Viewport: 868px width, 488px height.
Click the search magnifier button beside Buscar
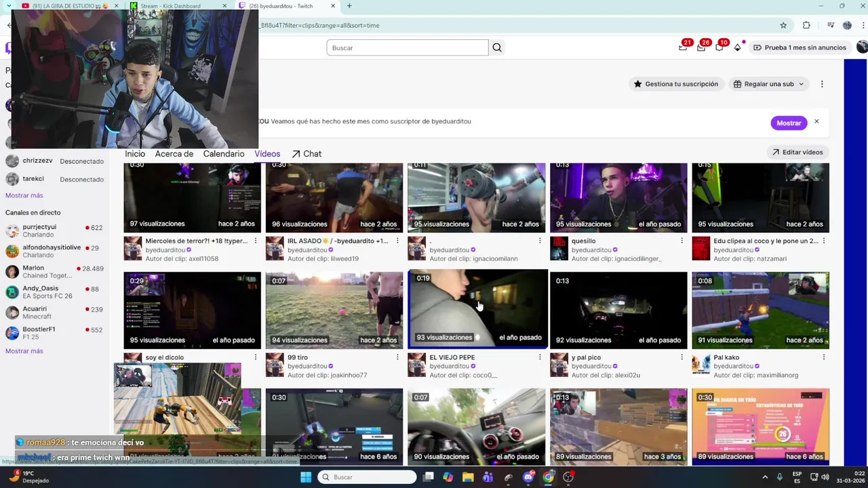tap(497, 47)
